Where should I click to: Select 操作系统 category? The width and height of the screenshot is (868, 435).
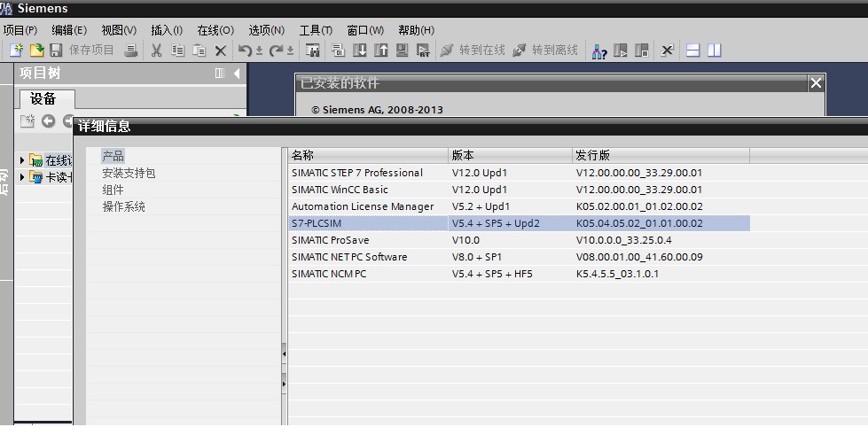pos(123,206)
